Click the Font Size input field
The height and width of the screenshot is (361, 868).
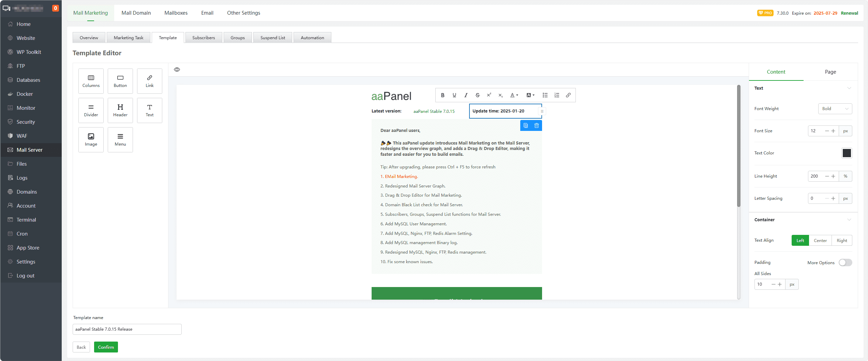point(815,131)
